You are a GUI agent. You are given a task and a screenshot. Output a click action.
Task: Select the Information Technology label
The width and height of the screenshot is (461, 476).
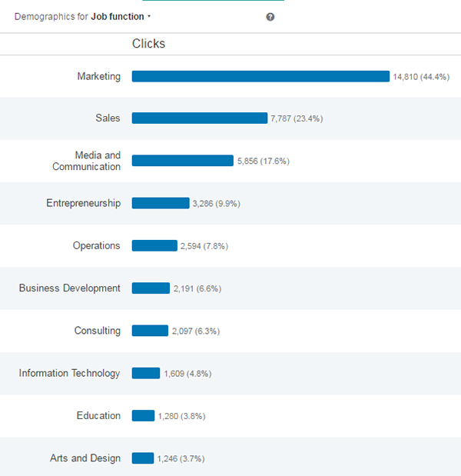(70, 373)
